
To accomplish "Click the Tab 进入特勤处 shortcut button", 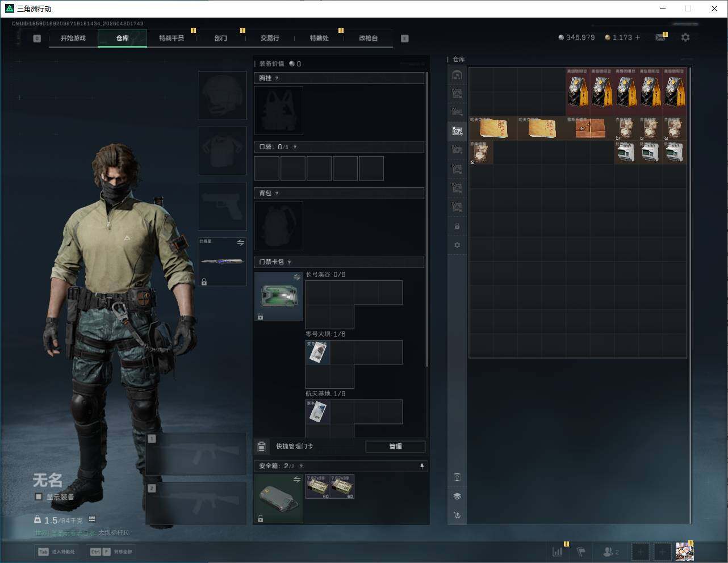I will pyautogui.click(x=57, y=552).
